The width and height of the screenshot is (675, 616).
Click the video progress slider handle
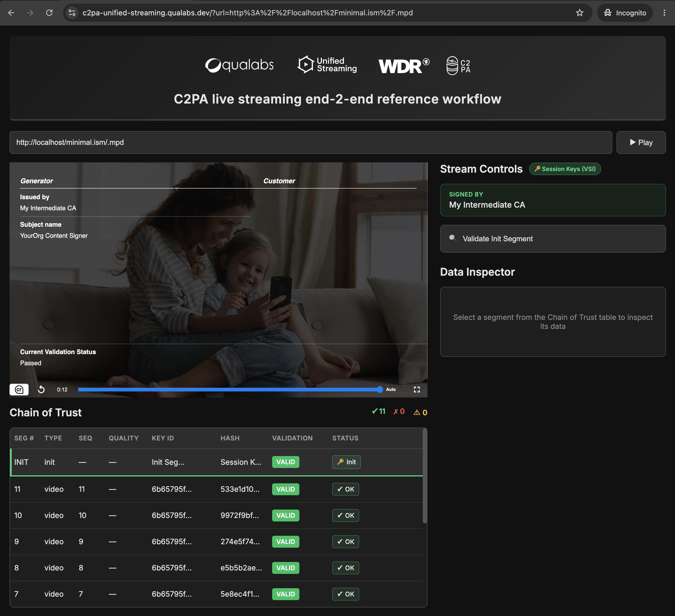click(380, 389)
